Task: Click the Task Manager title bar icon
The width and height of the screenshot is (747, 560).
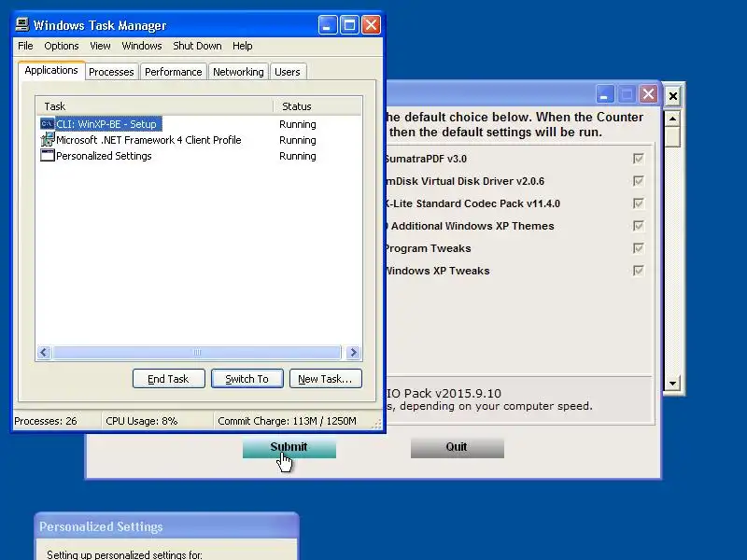Action: tap(21, 24)
